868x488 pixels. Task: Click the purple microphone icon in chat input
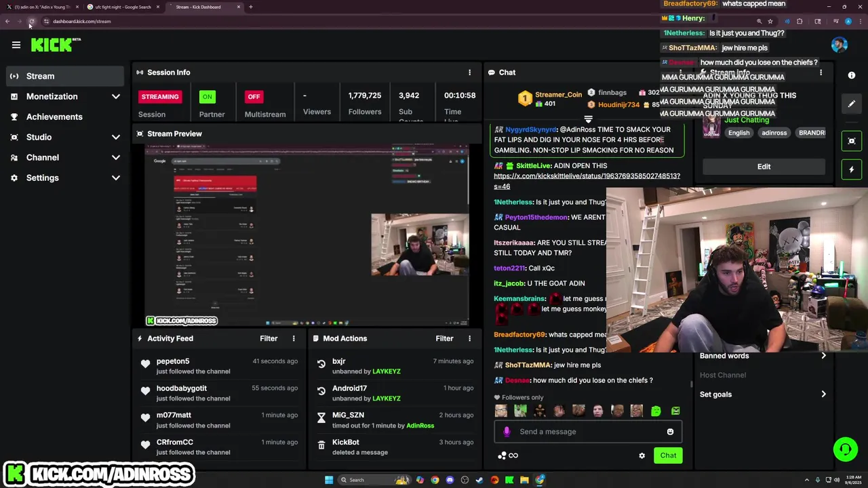(507, 432)
